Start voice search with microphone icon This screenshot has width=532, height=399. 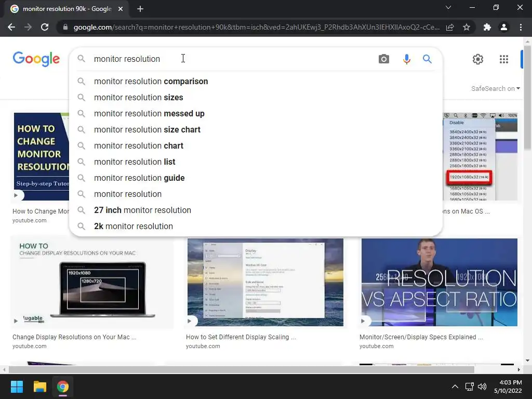(406, 59)
